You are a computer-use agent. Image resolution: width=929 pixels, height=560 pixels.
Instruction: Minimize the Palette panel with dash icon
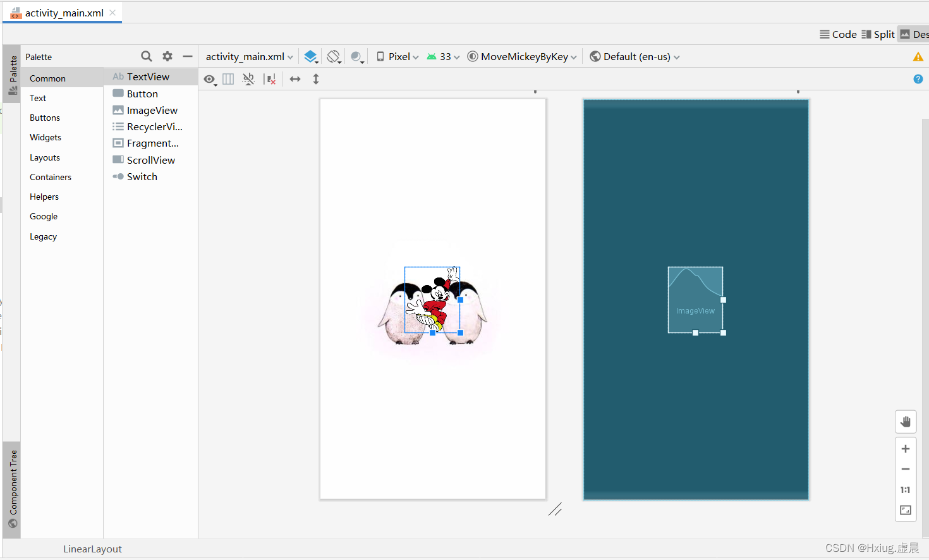point(188,56)
